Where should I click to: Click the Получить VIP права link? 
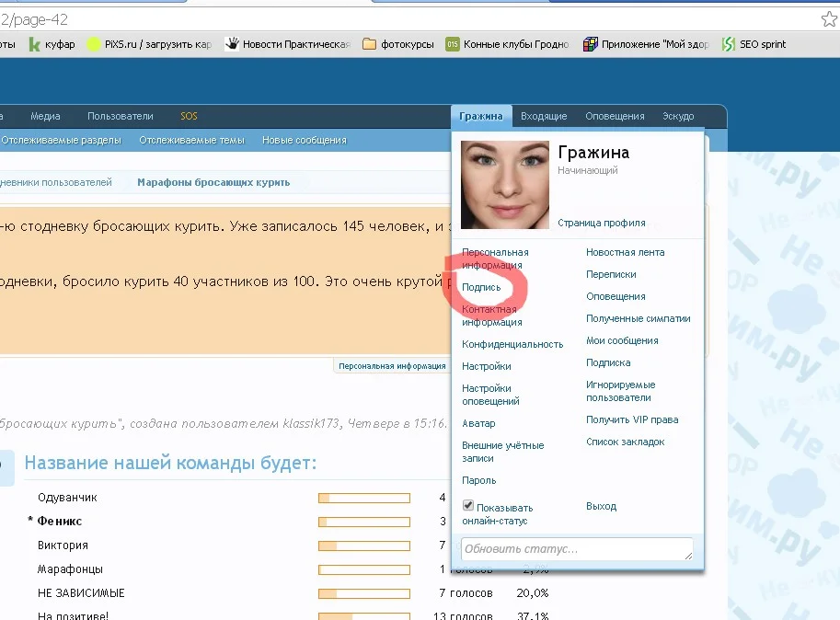coord(632,419)
